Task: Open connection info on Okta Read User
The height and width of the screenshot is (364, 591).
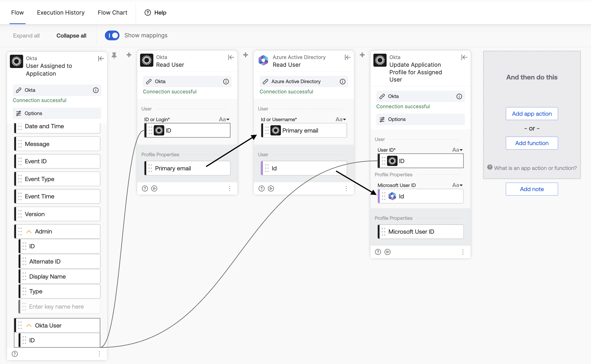Action: click(226, 82)
